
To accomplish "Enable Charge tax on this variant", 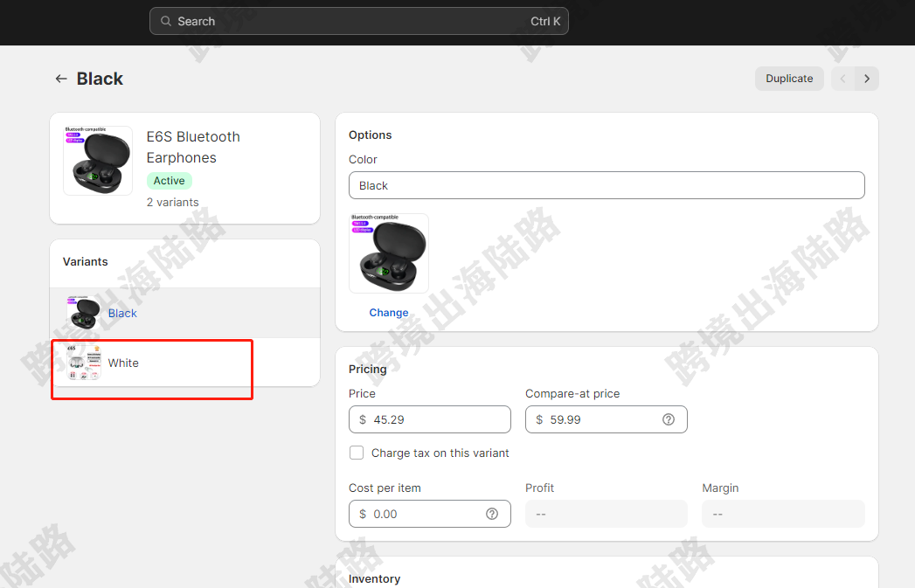I will pyautogui.click(x=357, y=453).
